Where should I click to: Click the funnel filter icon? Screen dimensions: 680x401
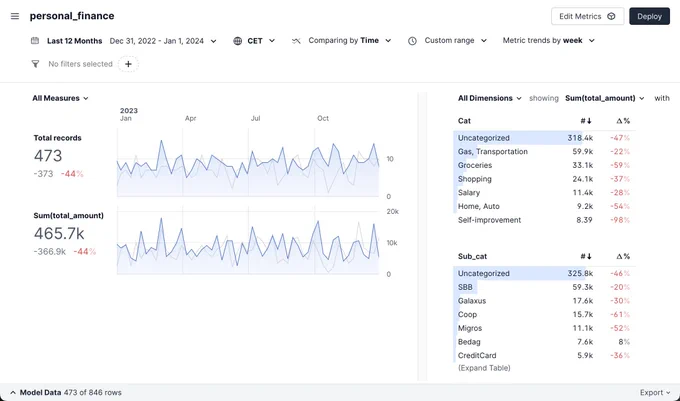point(36,64)
